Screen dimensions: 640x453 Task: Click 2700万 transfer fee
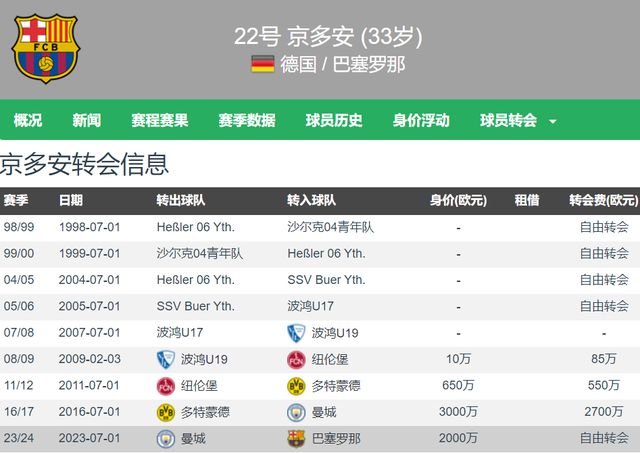click(604, 412)
